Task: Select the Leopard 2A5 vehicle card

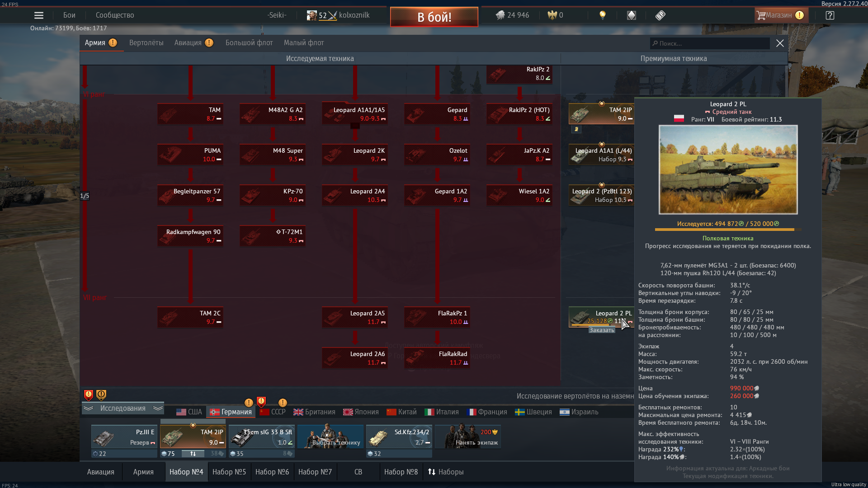Action: click(355, 318)
